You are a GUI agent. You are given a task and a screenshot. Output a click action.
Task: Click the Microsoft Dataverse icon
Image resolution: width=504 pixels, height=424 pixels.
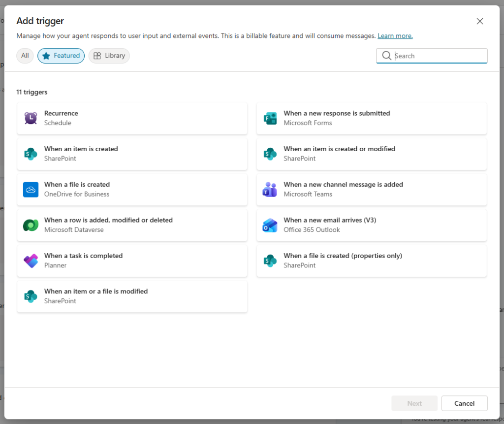click(31, 225)
